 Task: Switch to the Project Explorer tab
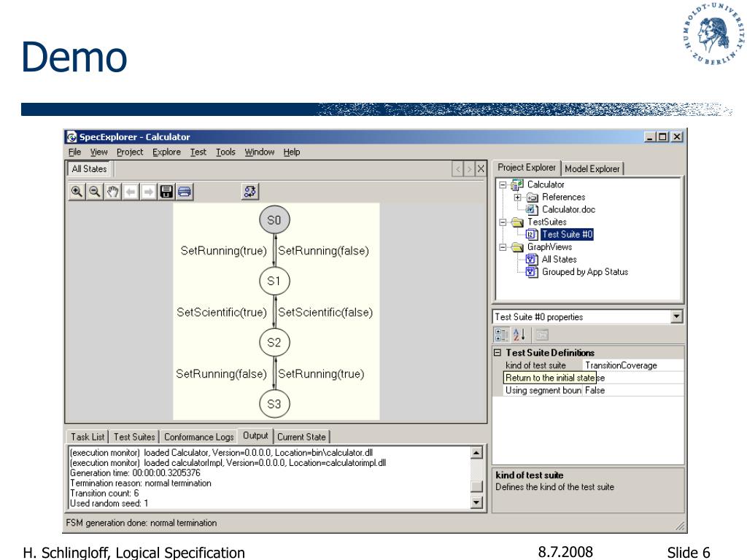tap(527, 168)
